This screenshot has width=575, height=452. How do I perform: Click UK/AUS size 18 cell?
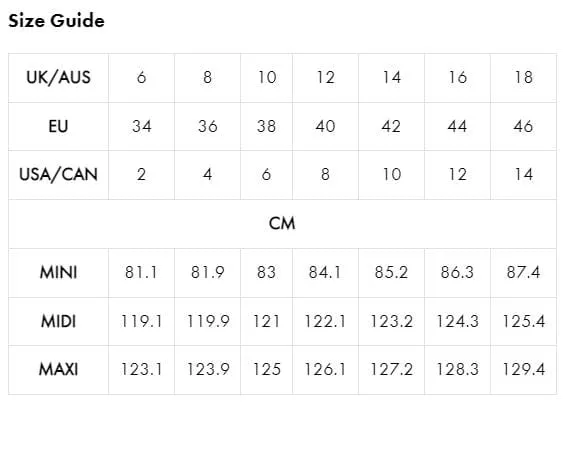(x=524, y=78)
